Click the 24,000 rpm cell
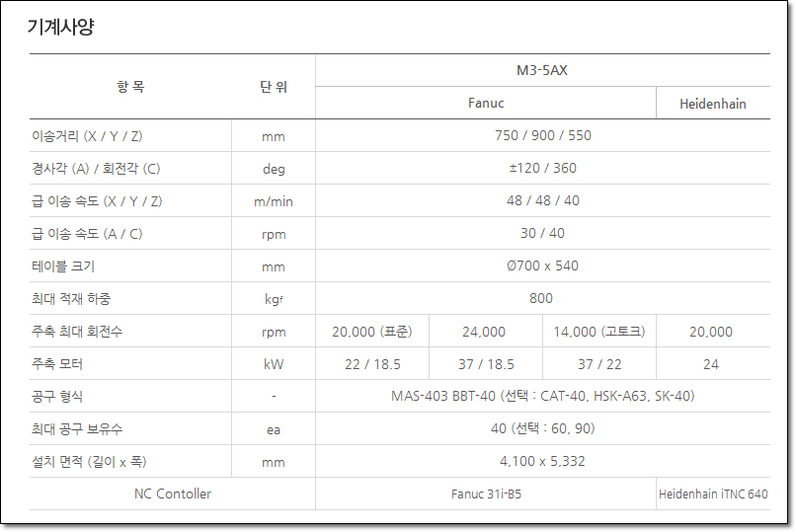Image resolution: width=796 pixels, height=532 pixels. coord(484,332)
